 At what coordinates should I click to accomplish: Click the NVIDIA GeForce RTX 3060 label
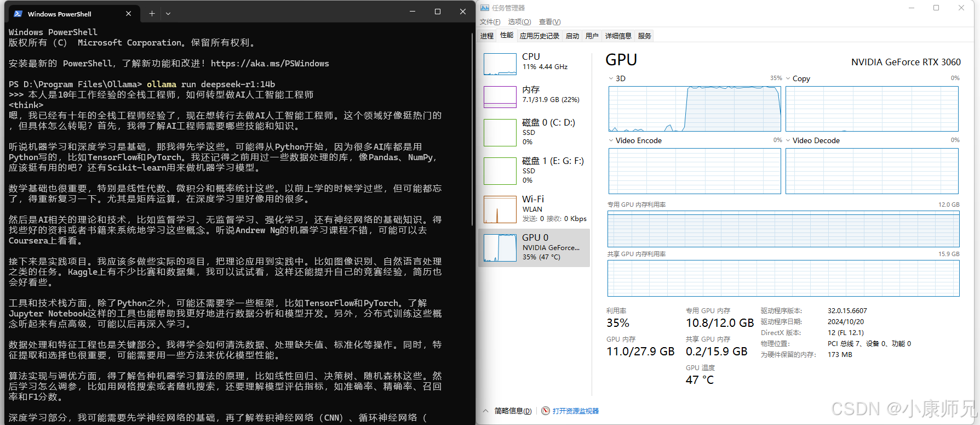click(x=906, y=62)
